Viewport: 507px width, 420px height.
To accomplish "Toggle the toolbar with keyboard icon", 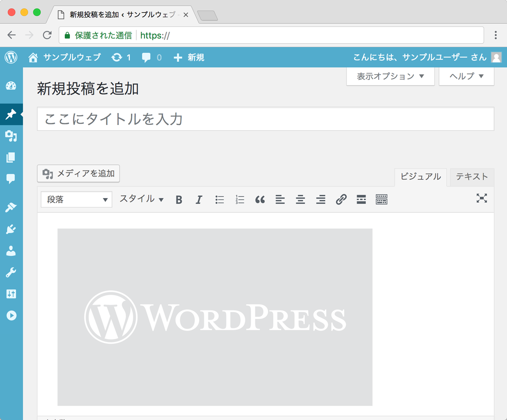I will 382,200.
